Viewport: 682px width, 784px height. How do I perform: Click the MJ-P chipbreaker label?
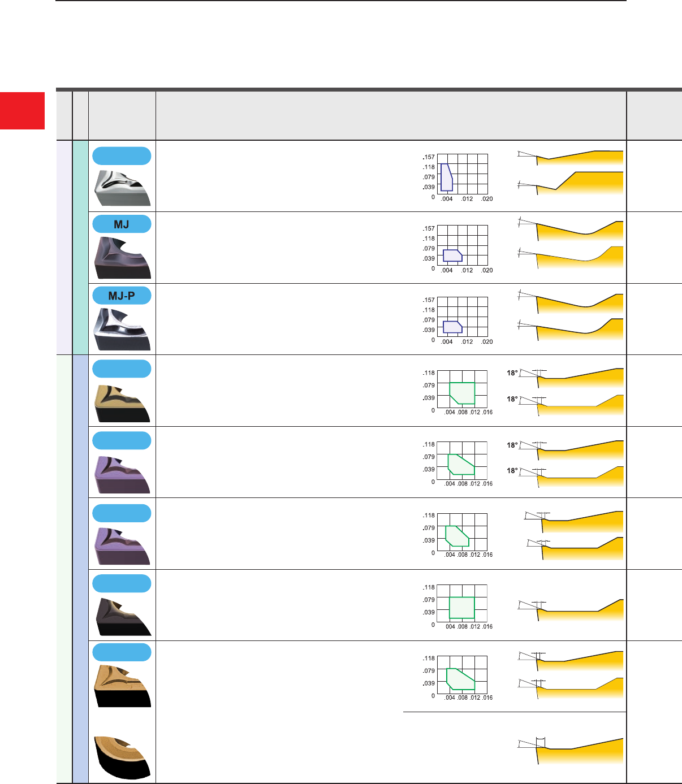[x=122, y=296]
